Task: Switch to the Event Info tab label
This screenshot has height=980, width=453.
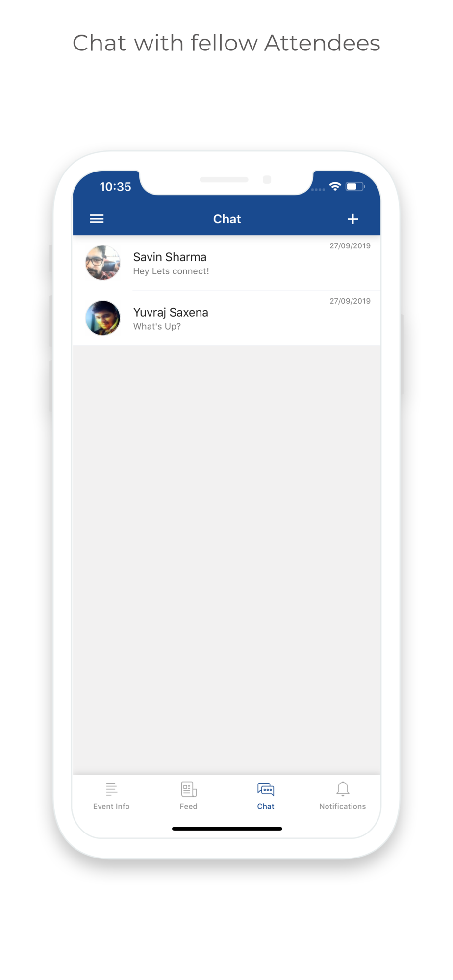Action: coord(111,806)
